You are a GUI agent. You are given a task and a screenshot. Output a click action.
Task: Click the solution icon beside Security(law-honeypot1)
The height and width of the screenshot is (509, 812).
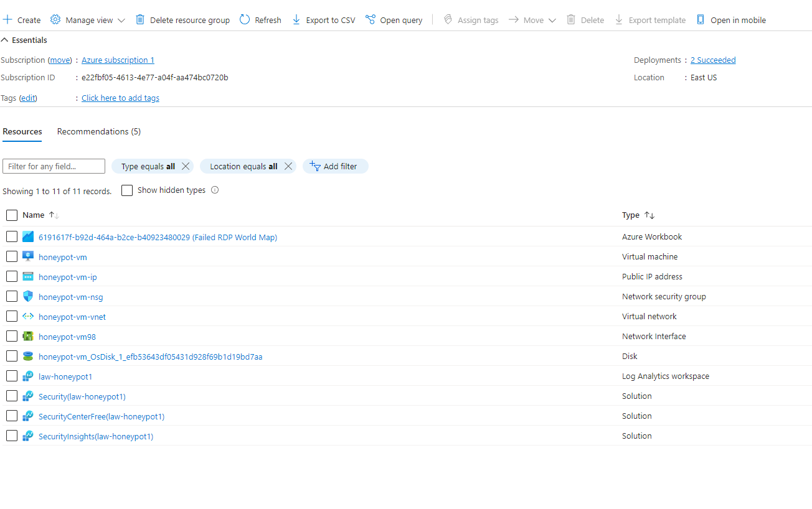[27, 396]
